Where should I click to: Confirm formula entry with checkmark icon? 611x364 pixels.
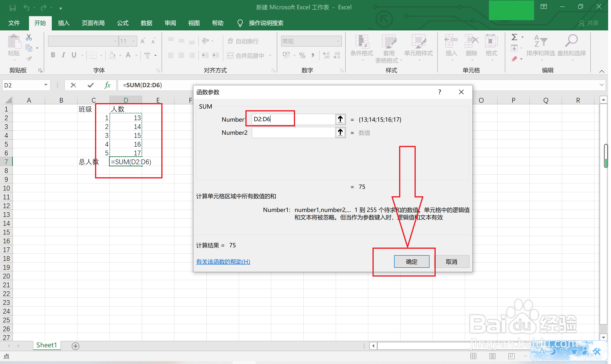click(x=91, y=85)
